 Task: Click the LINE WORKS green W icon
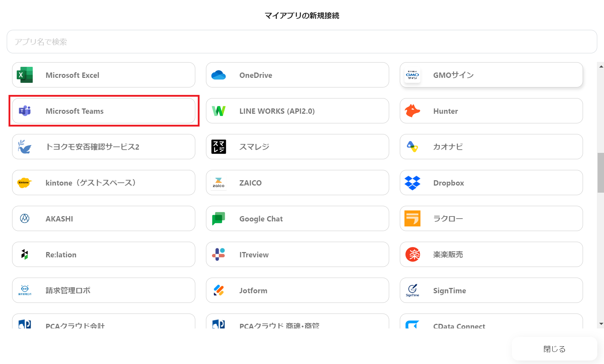click(x=218, y=111)
